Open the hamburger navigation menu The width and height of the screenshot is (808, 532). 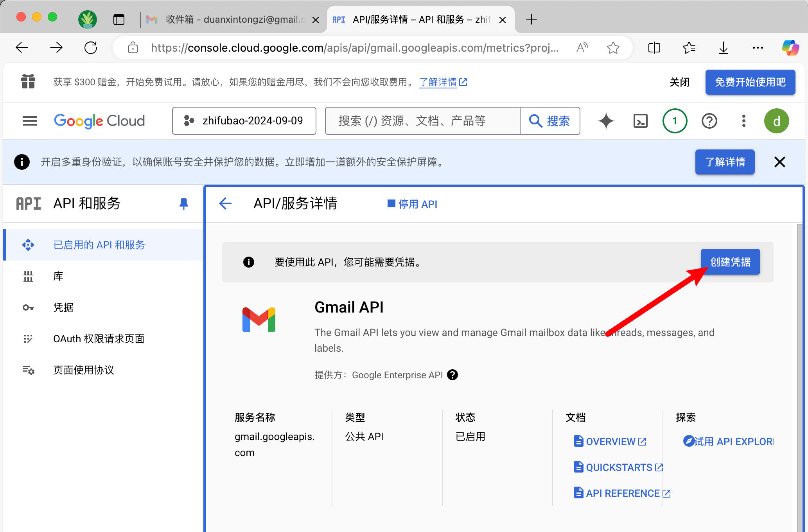(x=30, y=121)
